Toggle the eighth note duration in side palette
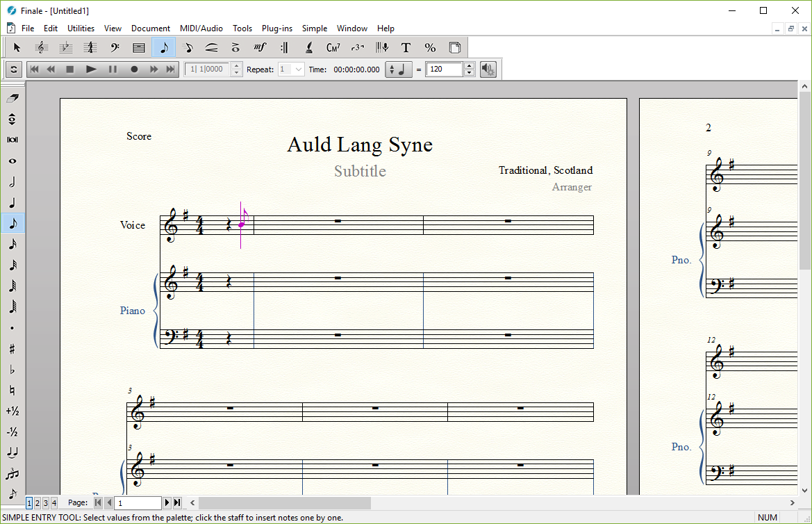This screenshot has height=524, width=812. [13, 223]
